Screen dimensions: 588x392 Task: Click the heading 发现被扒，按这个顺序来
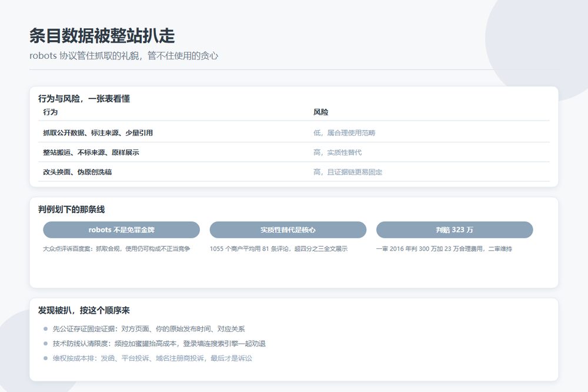pos(84,310)
